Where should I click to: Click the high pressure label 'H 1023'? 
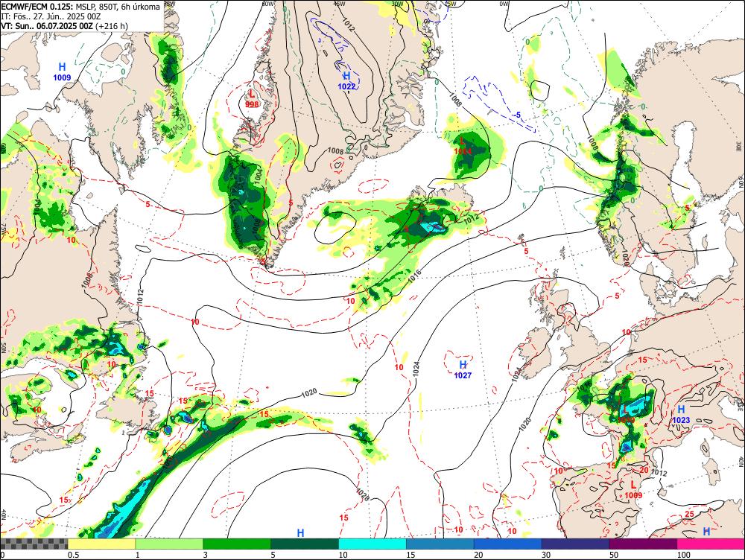681,414
